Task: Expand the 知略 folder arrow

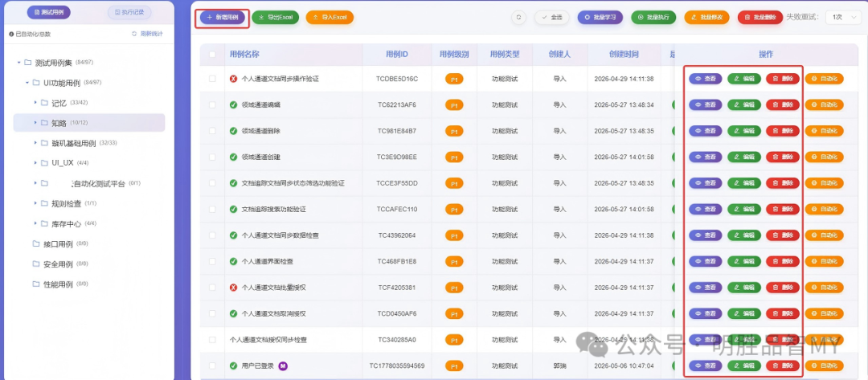Action: click(35, 123)
